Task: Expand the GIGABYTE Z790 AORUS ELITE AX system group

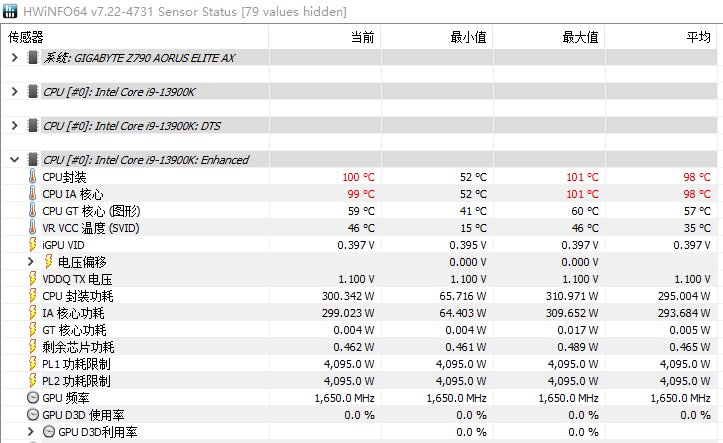Action: pos(15,58)
